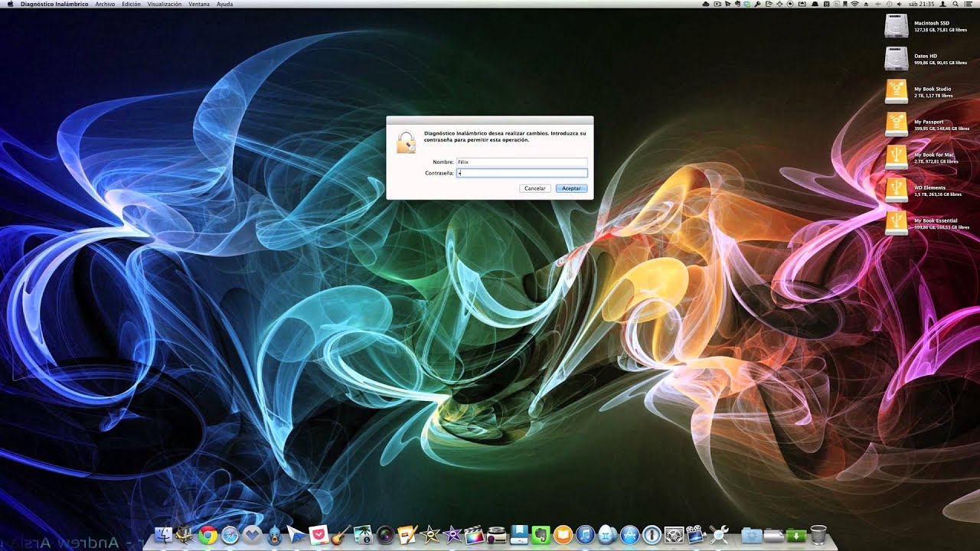The image size is (980, 551).
Task: Open iBooks orange book icon
Action: pyautogui.click(x=563, y=535)
